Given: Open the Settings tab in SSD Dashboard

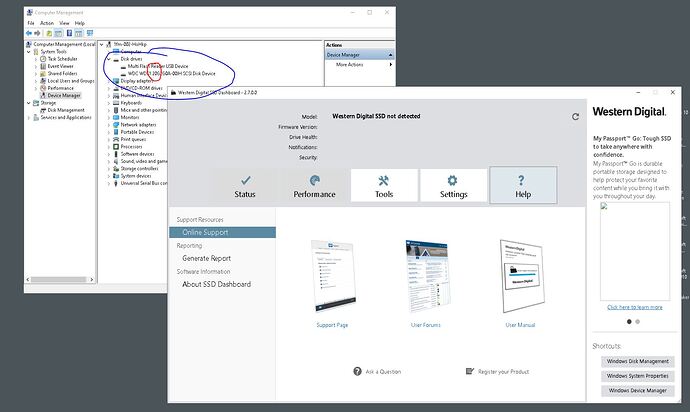Looking at the screenshot, I should [454, 186].
